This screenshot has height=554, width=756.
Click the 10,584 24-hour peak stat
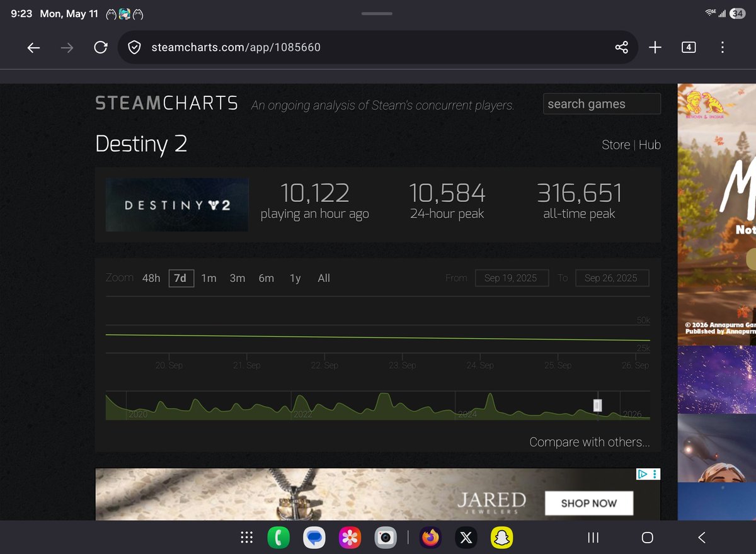point(447,201)
